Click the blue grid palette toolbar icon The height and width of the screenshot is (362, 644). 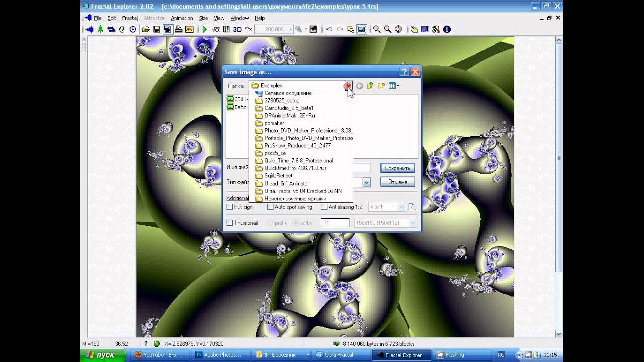coord(425,29)
